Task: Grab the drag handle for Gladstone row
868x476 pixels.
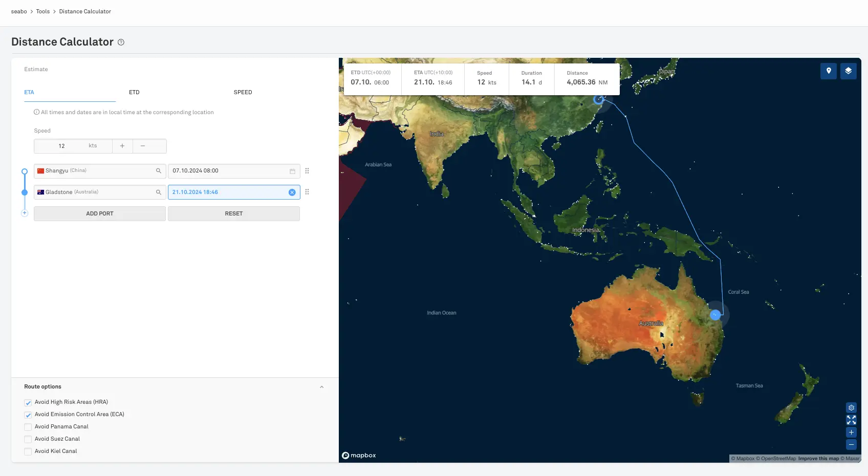Action: (307, 192)
